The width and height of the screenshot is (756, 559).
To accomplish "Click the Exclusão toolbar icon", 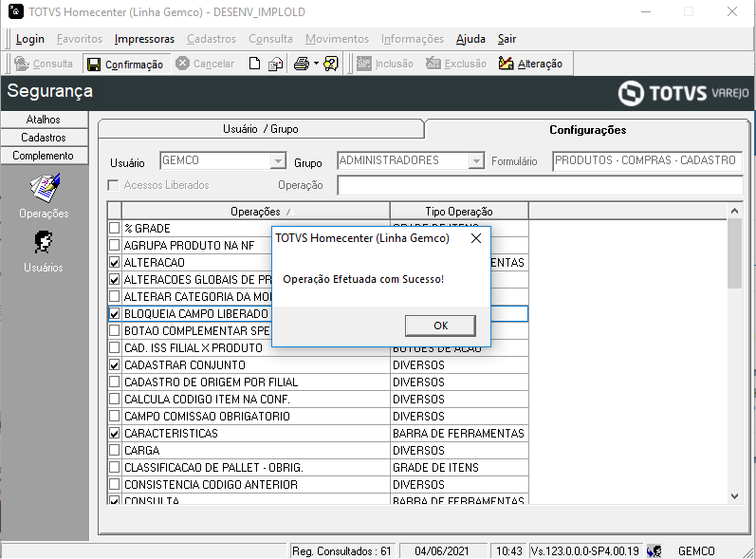I will 433,64.
